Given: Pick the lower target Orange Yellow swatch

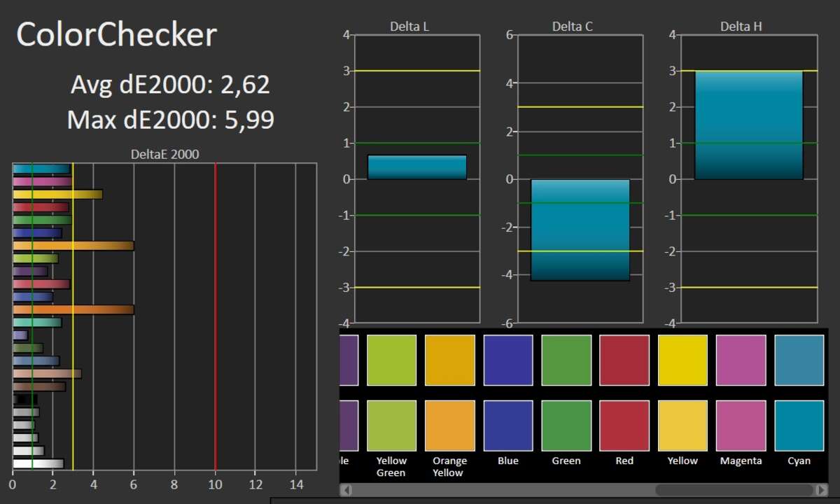Looking at the screenshot, I should tap(450, 426).
